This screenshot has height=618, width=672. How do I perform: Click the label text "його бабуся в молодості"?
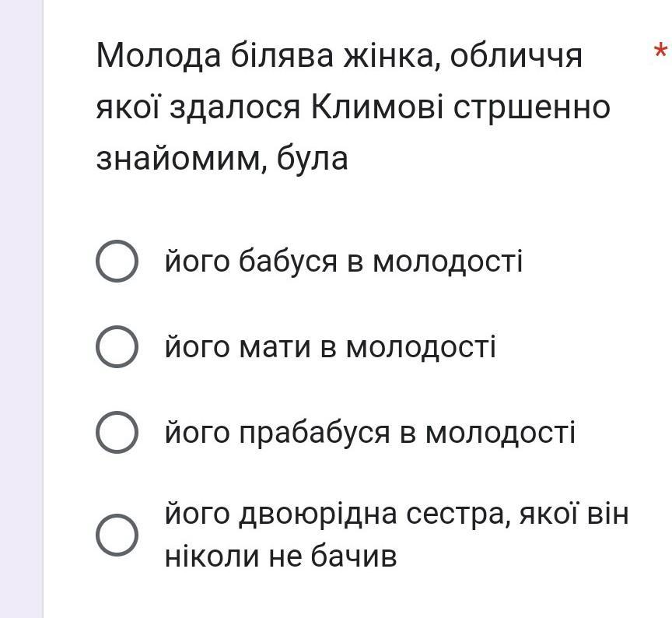click(x=344, y=262)
